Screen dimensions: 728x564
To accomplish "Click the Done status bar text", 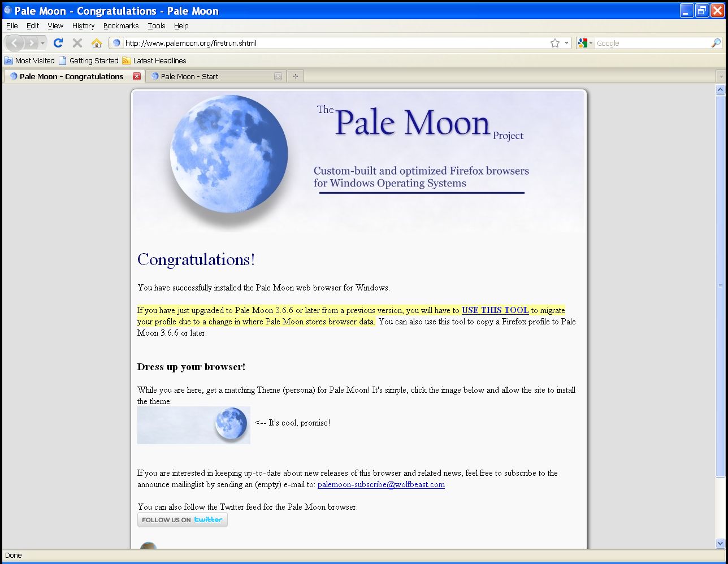I will click(14, 556).
